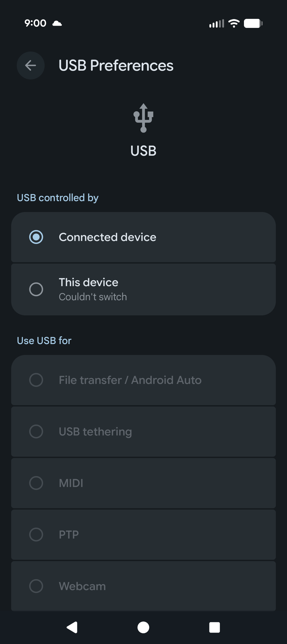This screenshot has width=287, height=644.
Task: Tap the large USB symbol icon
Action: (x=143, y=118)
